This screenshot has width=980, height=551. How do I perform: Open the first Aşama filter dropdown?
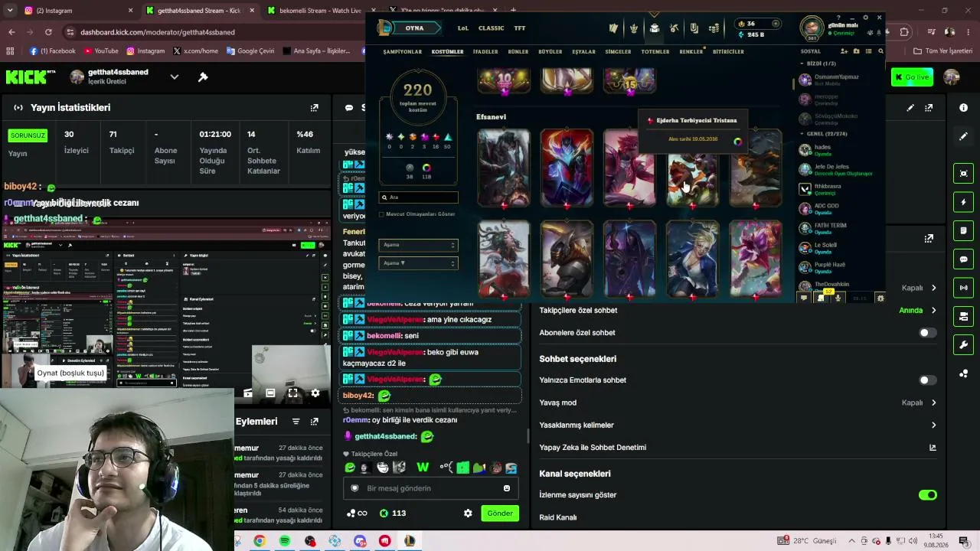418,245
